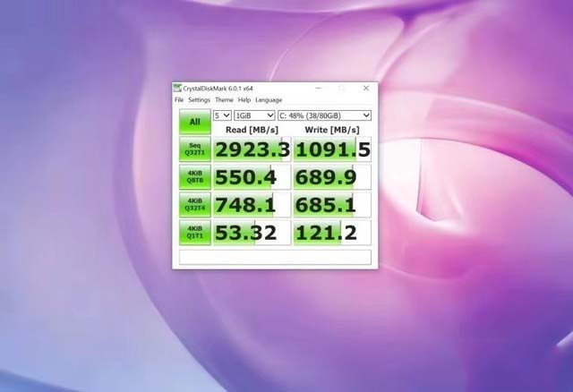The width and height of the screenshot is (573, 392).
Task: Open the test count dropdown showing 5
Action: coord(222,115)
